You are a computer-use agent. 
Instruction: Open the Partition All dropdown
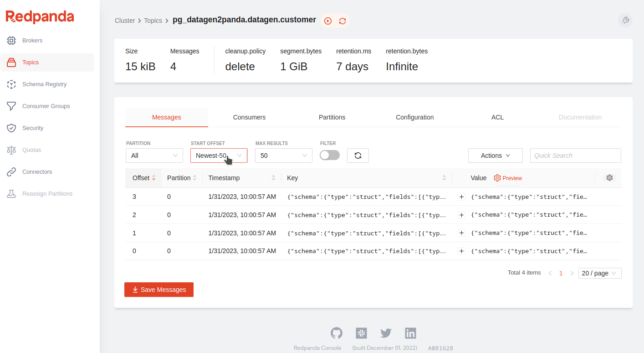pos(154,156)
